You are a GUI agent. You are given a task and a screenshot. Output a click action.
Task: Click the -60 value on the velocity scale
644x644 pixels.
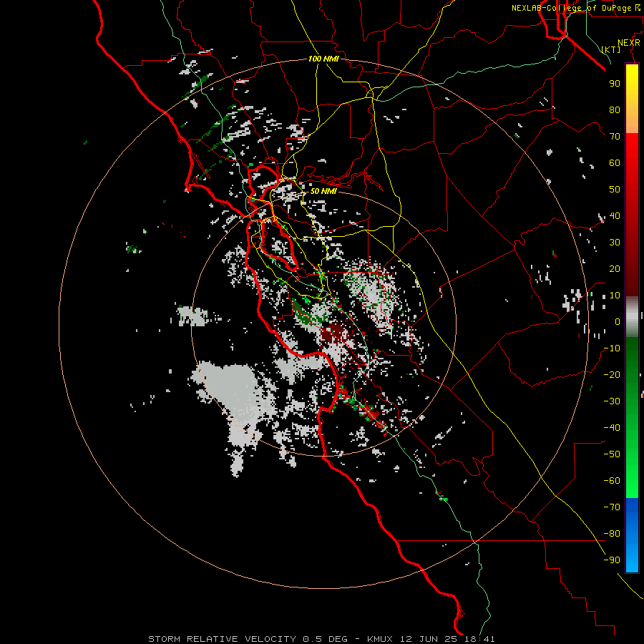612,481
